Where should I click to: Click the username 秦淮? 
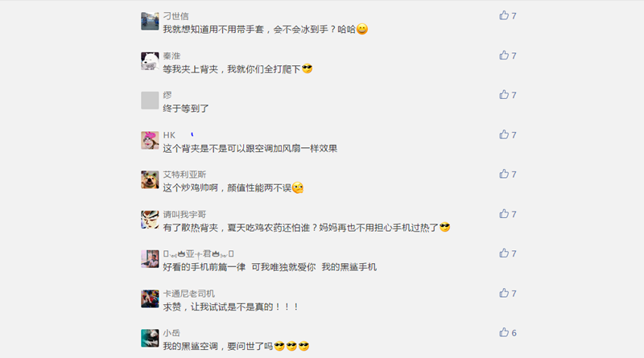click(x=171, y=56)
